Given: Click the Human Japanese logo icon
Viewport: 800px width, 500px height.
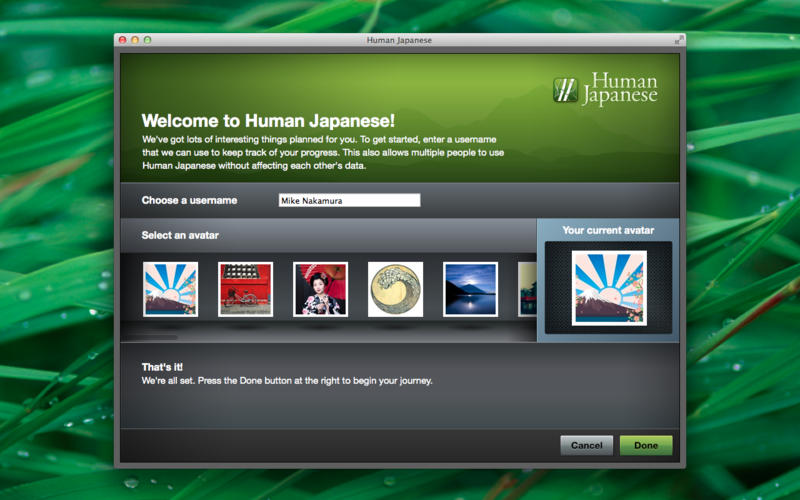Looking at the screenshot, I should tap(566, 90).
